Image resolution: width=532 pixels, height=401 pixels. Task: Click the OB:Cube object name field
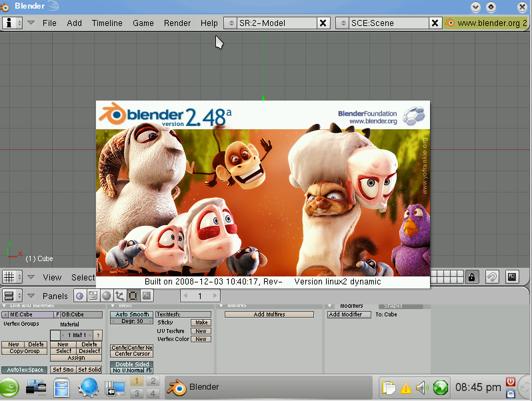tap(81, 314)
